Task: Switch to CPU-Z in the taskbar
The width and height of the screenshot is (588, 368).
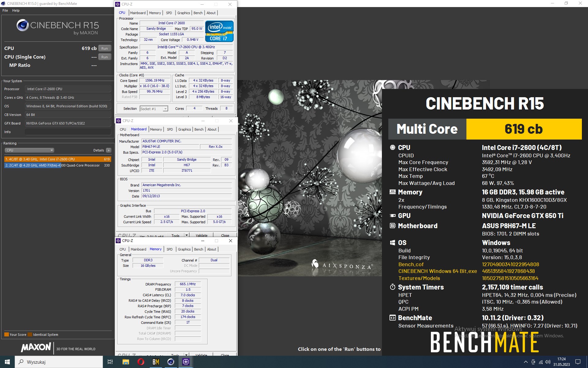Action: (186, 362)
